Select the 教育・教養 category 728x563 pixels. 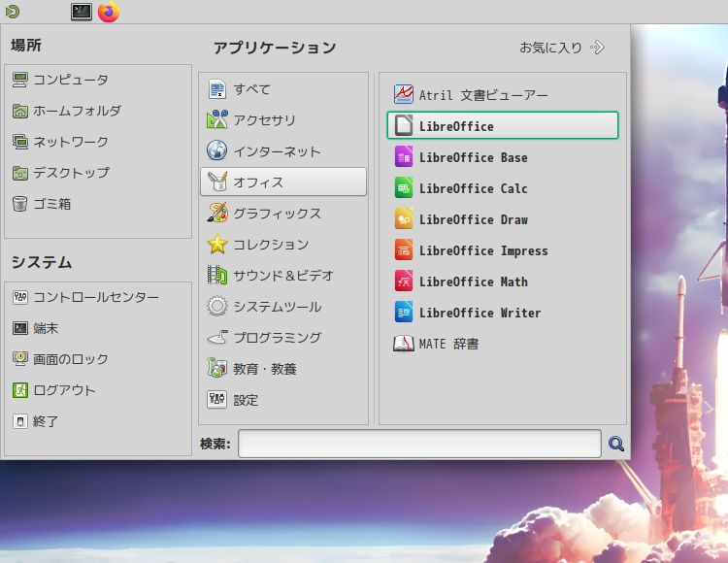283,369
